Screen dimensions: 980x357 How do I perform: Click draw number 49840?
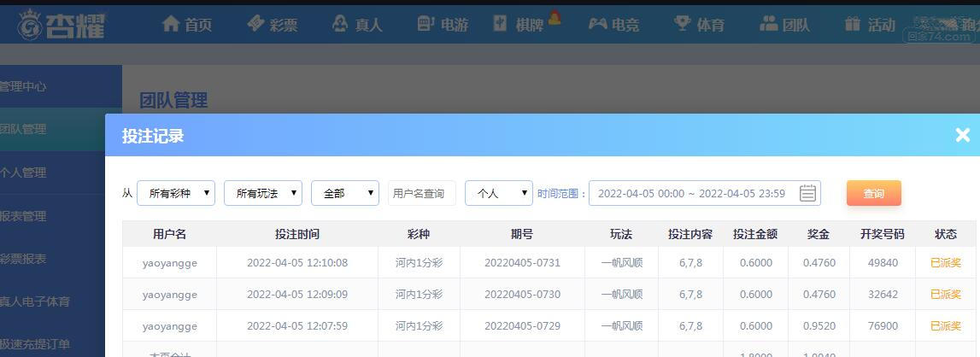883,262
